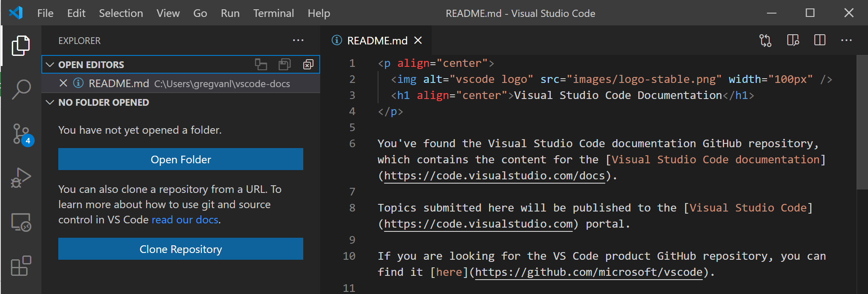868x294 pixels.
Task: Click the https://code.visualstudio.com portal link
Action: (478, 224)
